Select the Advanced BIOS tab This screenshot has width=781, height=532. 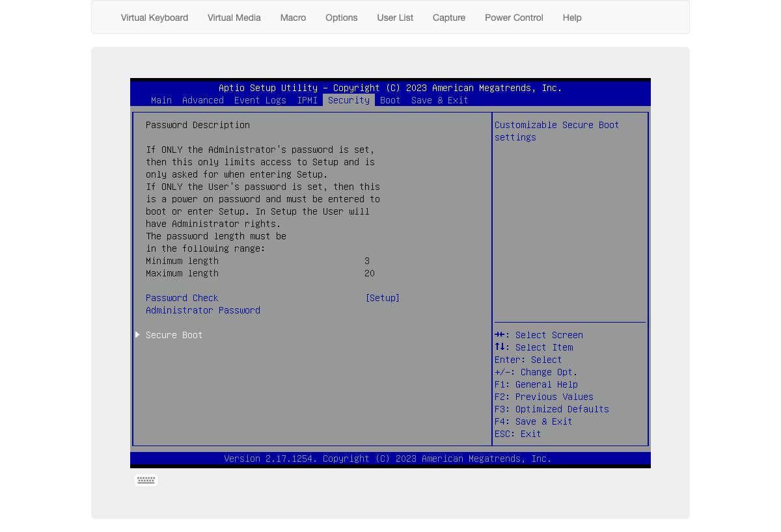[x=202, y=100]
